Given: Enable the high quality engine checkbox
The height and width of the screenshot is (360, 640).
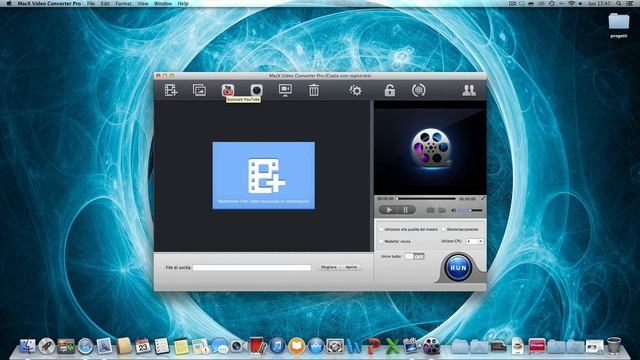Looking at the screenshot, I should click(381, 229).
